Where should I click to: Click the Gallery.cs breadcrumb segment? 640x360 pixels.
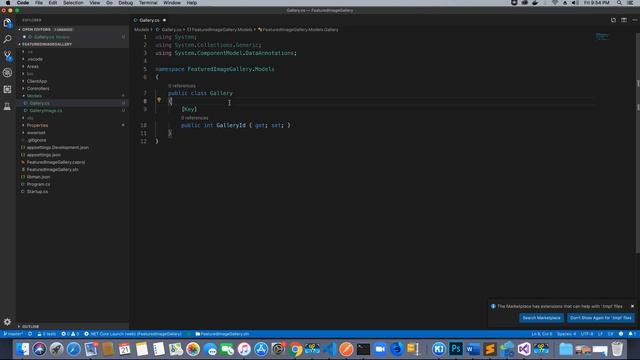(x=171, y=29)
